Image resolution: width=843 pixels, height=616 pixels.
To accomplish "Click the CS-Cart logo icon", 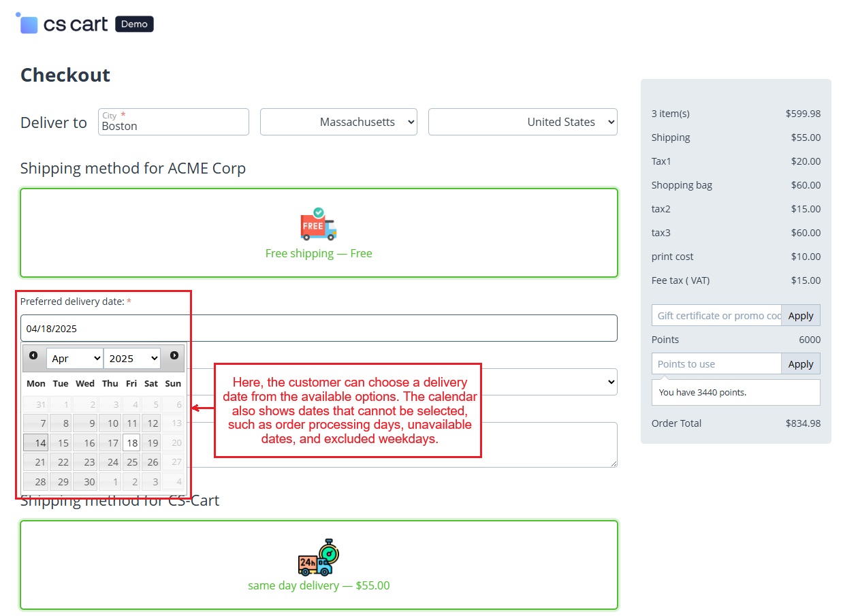I will coord(29,25).
